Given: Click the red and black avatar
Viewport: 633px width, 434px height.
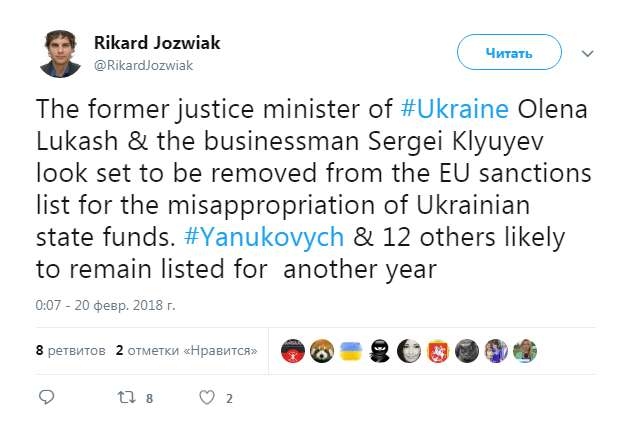Looking at the screenshot, I should (x=293, y=350).
